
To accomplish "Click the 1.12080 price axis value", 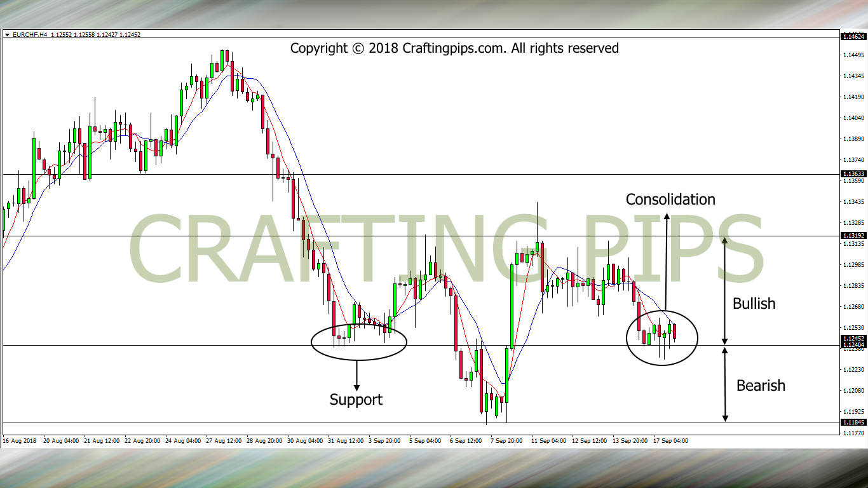I will (852, 391).
